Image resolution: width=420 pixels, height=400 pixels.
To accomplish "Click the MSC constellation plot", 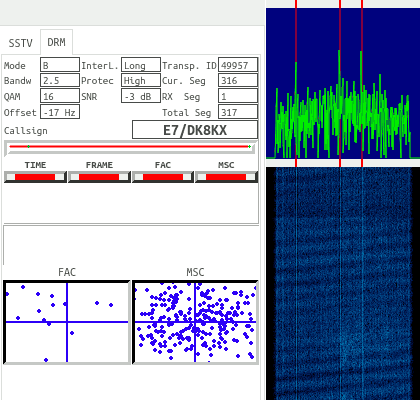I will [x=195, y=322].
